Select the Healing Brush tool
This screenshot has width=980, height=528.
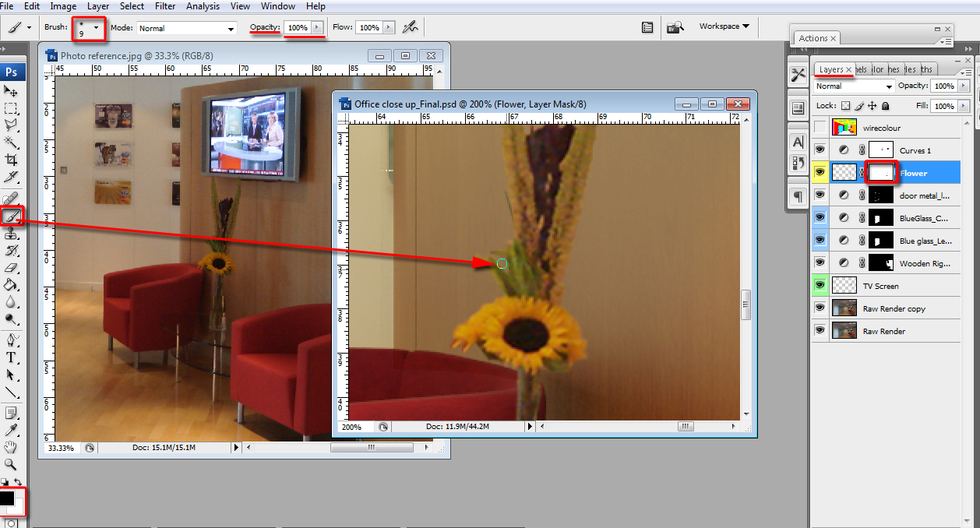click(x=12, y=199)
